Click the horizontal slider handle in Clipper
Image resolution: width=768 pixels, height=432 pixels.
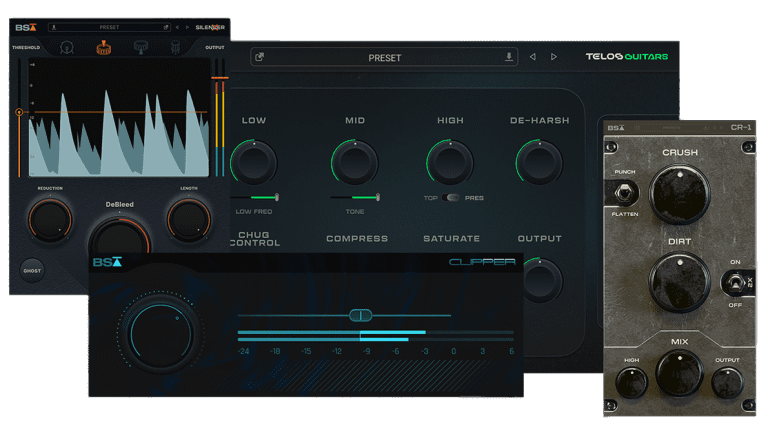(x=360, y=315)
